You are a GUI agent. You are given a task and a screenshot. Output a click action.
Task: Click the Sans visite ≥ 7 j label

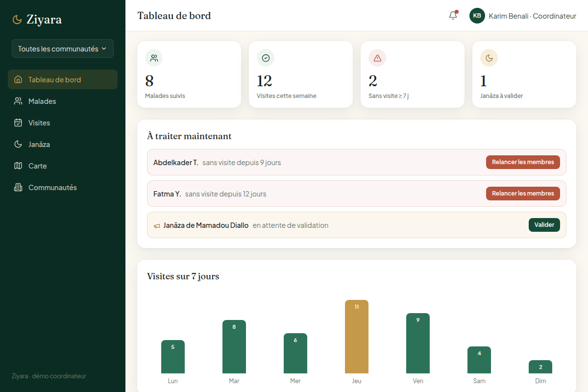tap(389, 96)
